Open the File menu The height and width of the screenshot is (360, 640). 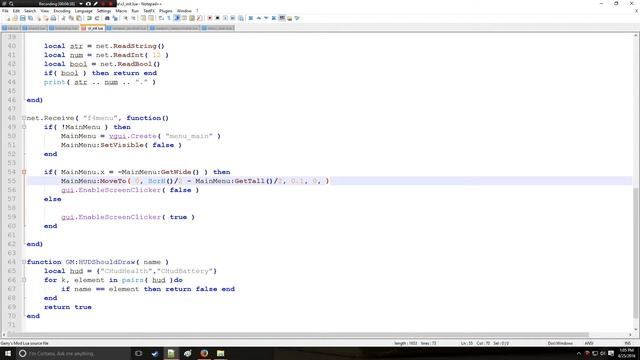(x=5, y=11)
